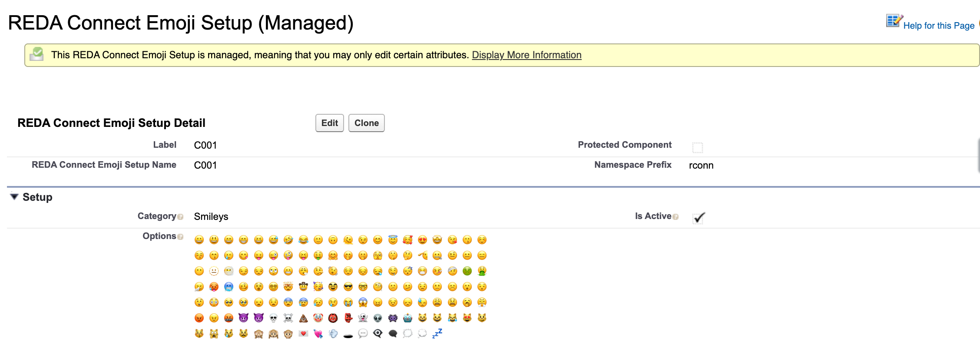
Task: Choose the party face emoji
Action: (x=318, y=286)
